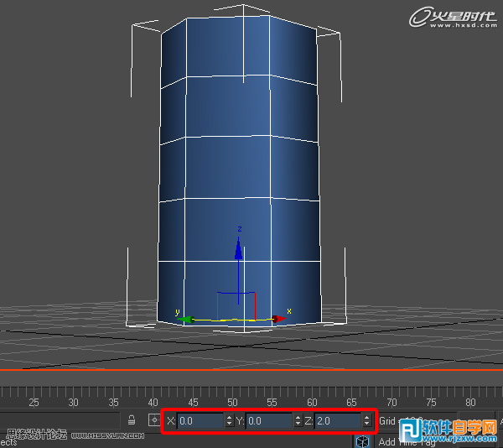Click the Z coordinate spinner arrows

[367, 420]
